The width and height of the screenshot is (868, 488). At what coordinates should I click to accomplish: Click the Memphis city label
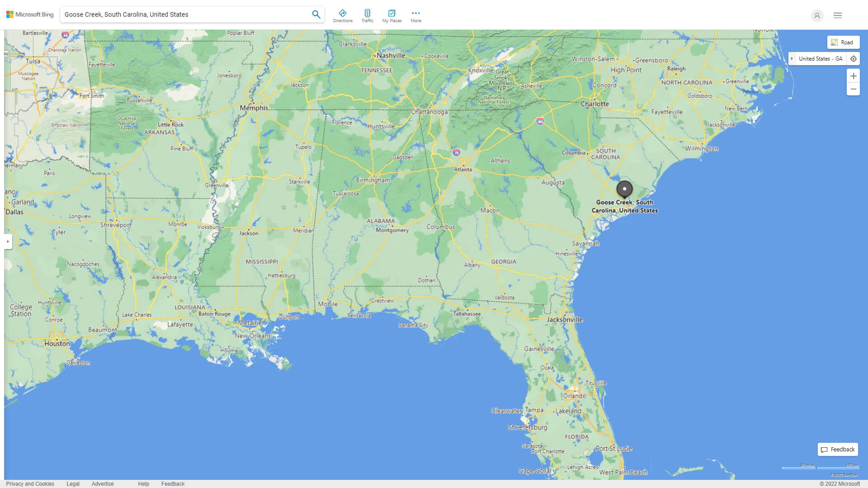point(254,108)
